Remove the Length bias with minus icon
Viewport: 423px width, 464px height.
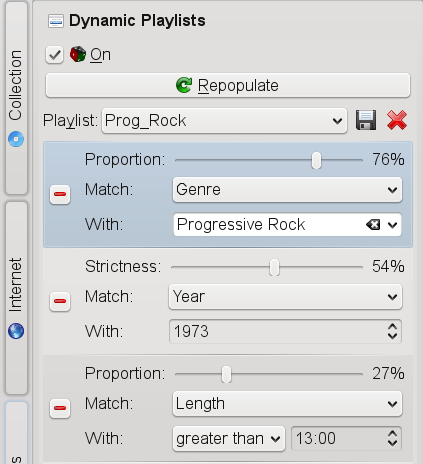(60, 408)
